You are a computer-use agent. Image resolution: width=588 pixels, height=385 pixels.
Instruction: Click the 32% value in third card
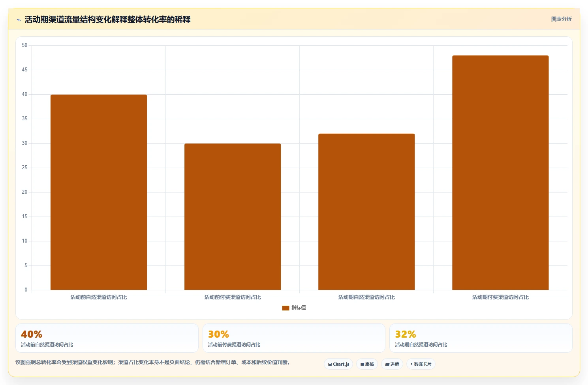coord(406,334)
